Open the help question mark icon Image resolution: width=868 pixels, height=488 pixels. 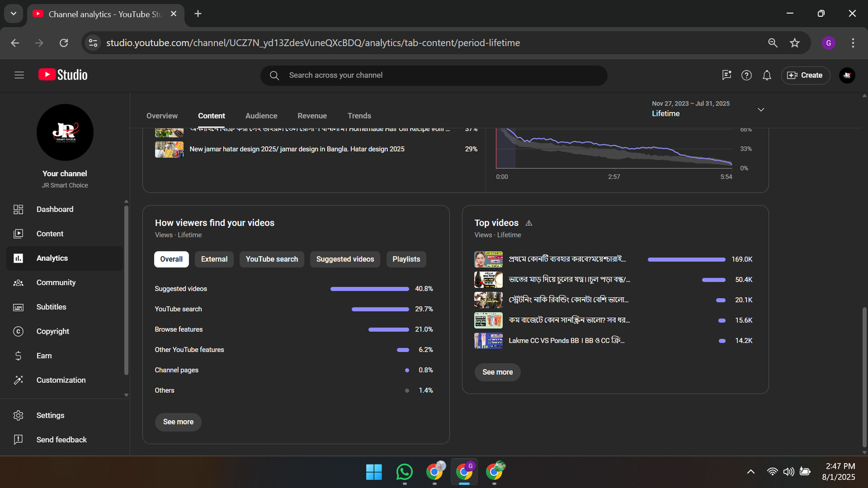[x=746, y=75]
